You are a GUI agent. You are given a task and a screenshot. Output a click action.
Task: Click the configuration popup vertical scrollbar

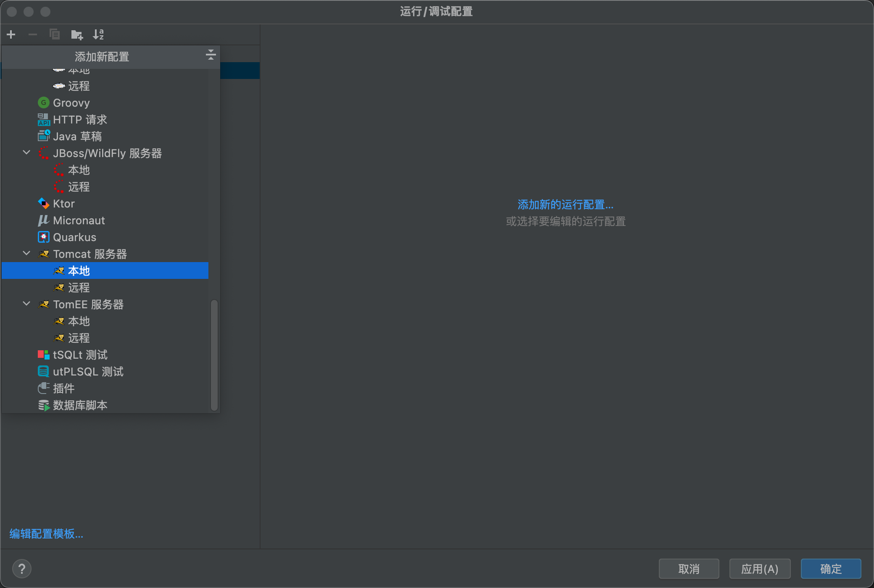coord(214,355)
